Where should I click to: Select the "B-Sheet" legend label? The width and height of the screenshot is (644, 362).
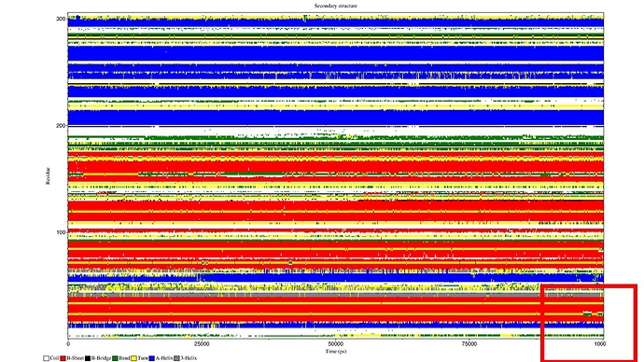coord(76,358)
